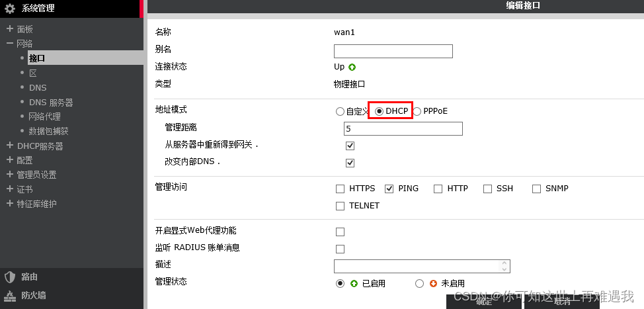Toggle 改变内部DNS checkbox
The width and height of the screenshot is (644, 309).
pos(350,163)
